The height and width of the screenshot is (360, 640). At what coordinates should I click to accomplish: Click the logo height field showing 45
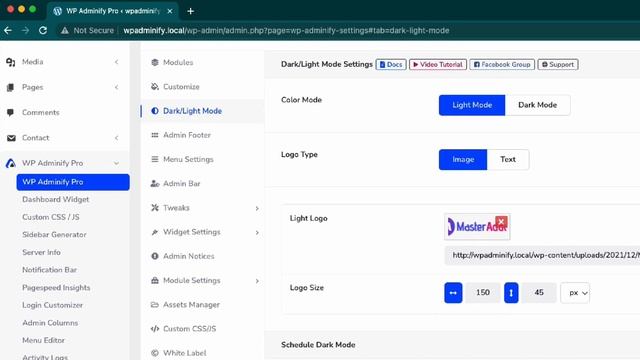[539, 293]
